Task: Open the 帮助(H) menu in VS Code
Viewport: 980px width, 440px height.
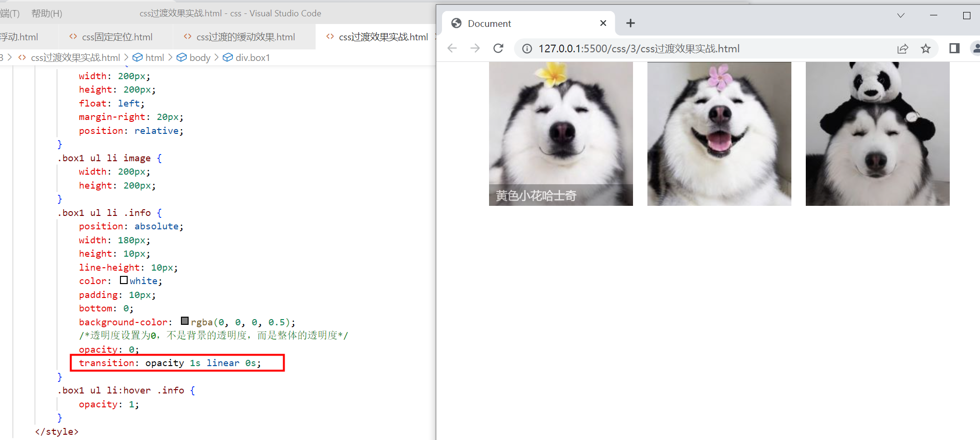Action: 47,13
